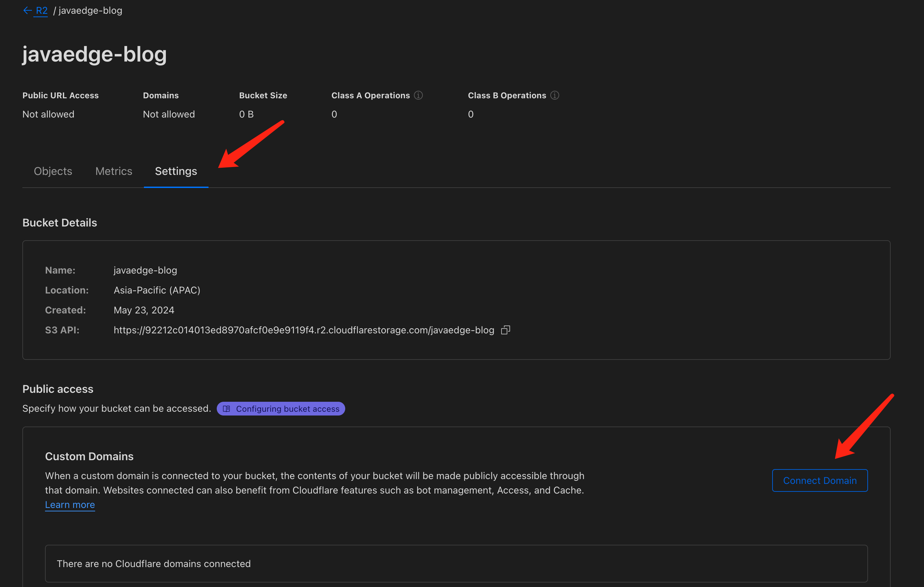
Task: Click the Bucket Details section heading
Action: pos(60,223)
